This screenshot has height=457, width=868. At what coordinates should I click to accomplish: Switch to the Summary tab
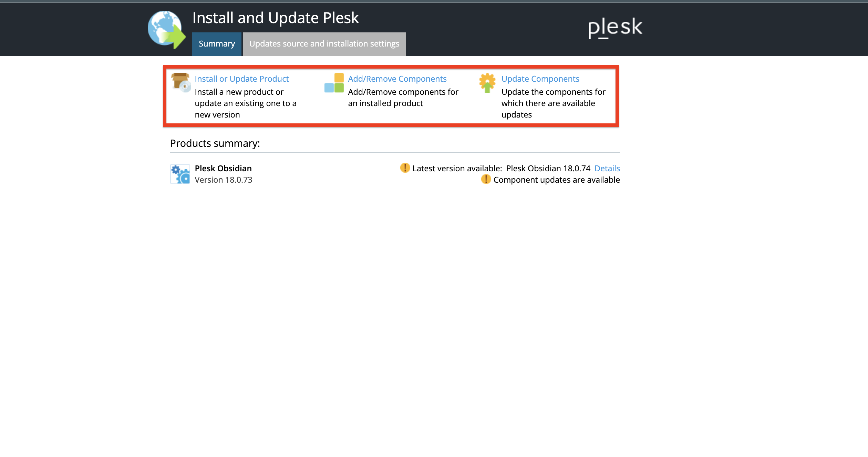tap(217, 44)
